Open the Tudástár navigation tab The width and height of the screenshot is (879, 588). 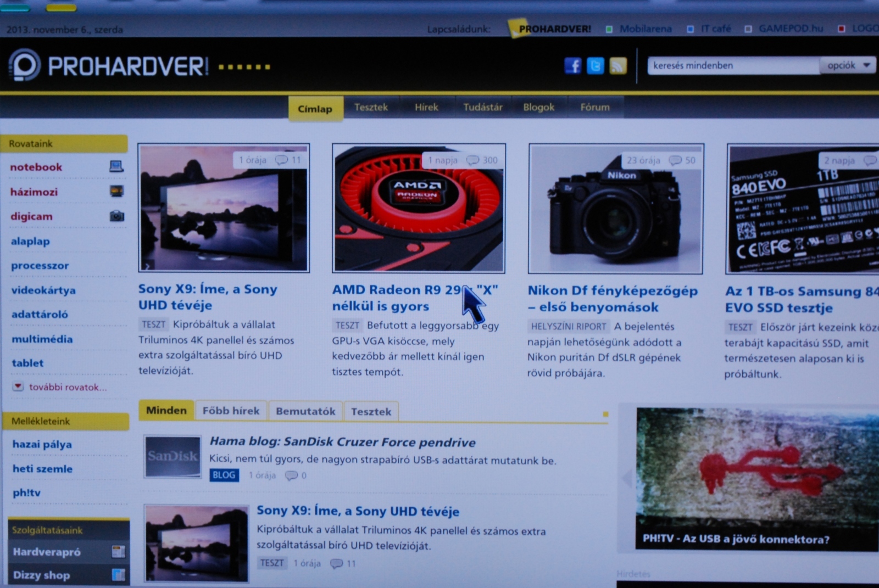pyautogui.click(x=483, y=107)
